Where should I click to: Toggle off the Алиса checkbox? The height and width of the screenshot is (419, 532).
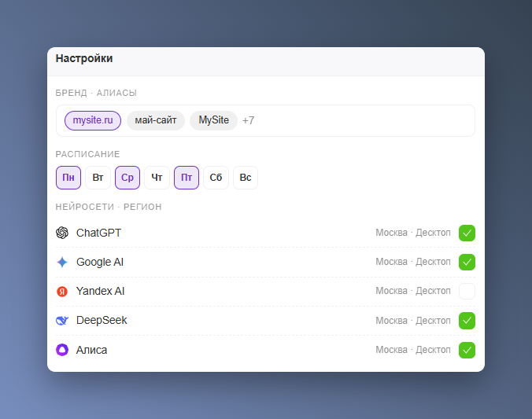click(x=467, y=350)
